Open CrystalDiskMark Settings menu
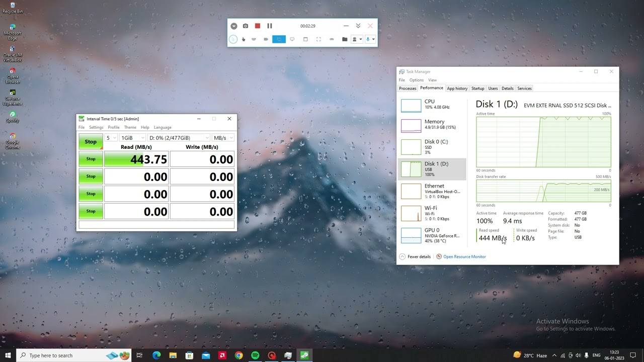The width and height of the screenshot is (644, 362). click(96, 127)
